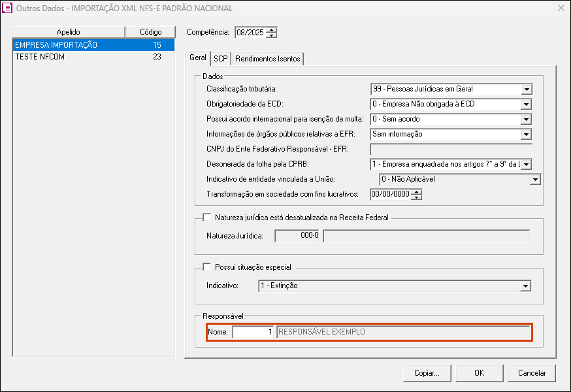Click the CNPJ do Ente Federativo Responsável field
This screenshot has width=571, height=392.
pos(451,150)
